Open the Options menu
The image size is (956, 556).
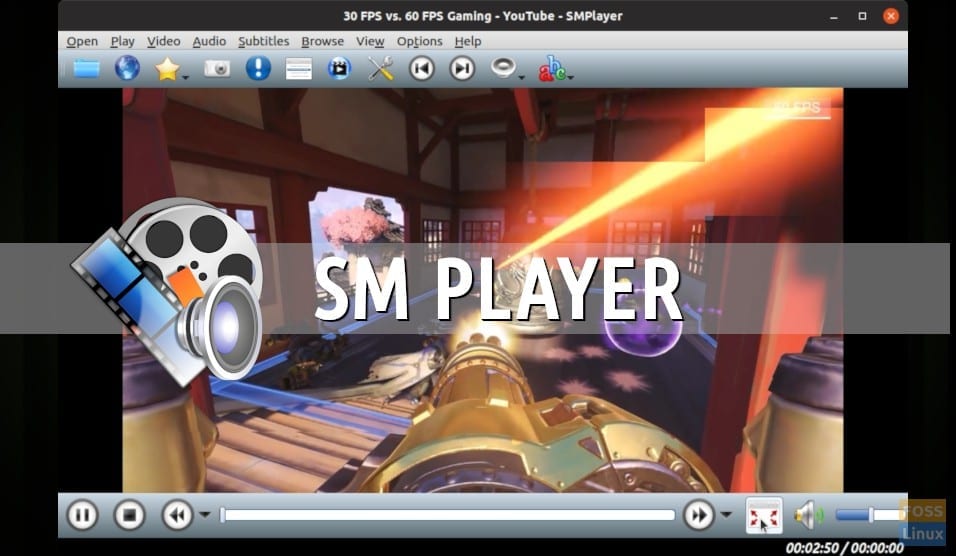pos(419,41)
